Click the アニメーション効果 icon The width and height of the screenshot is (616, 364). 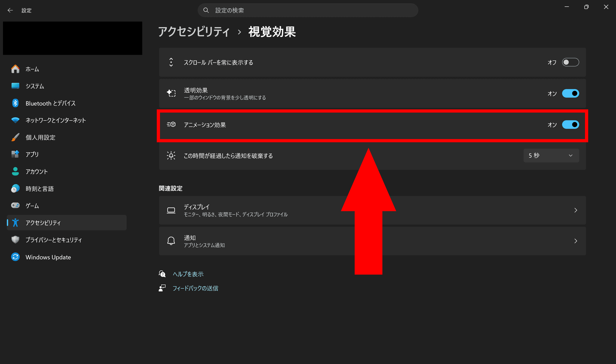[x=171, y=125]
